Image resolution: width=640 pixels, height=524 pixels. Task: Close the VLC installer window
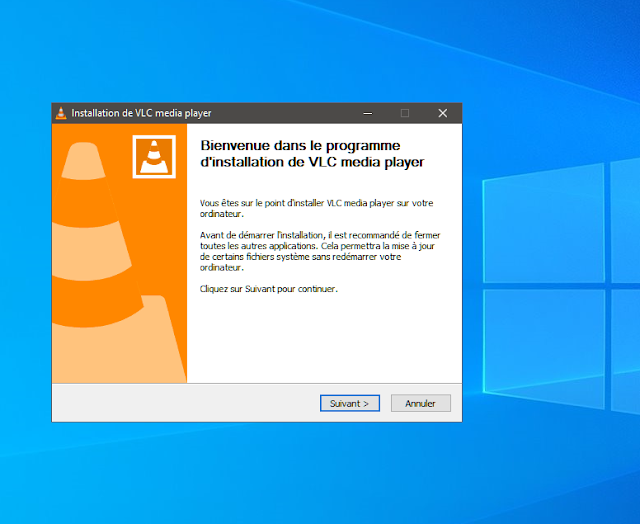click(x=443, y=113)
